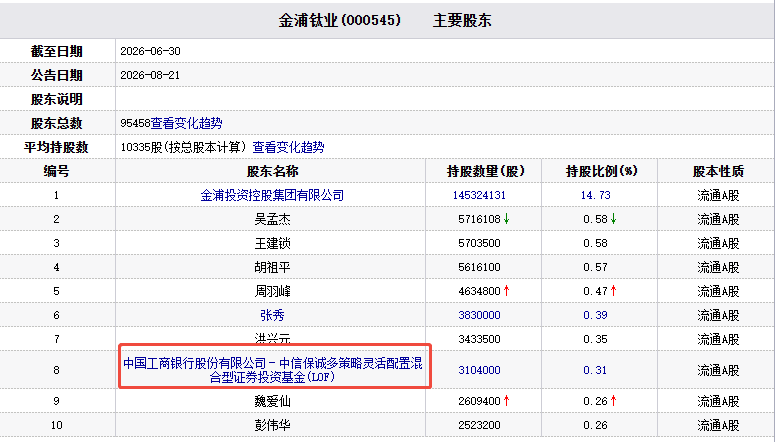Select the date 2026-06-30
The height and width of the screenshot is (442, 781).
point(150,51)
